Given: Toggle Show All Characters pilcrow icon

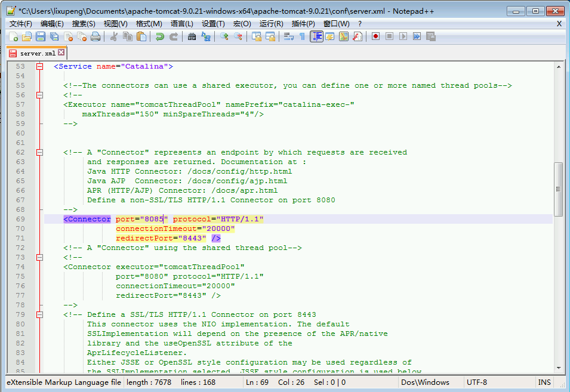Looking at the screenshot, I should coord(303,36).
